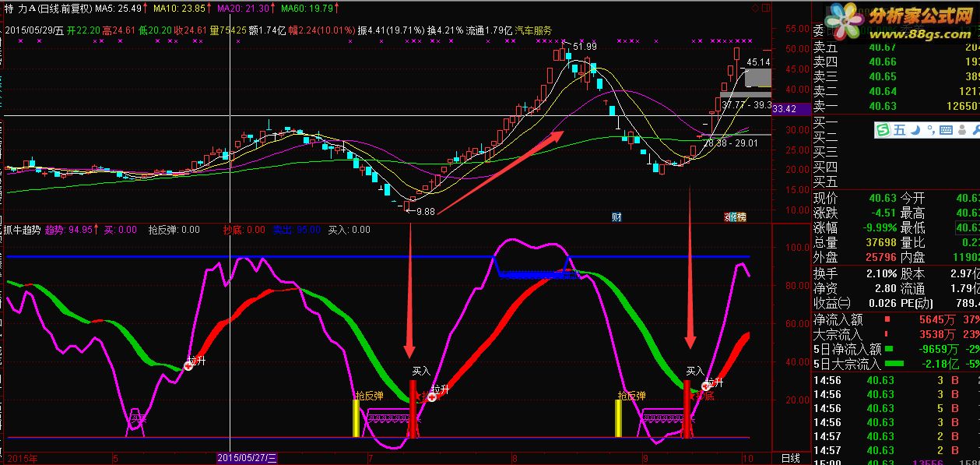The height and width of the screenshot is (465, 980).
Task: Click the 涨榜 marker on the chart
Action: (x=735, y=217)
